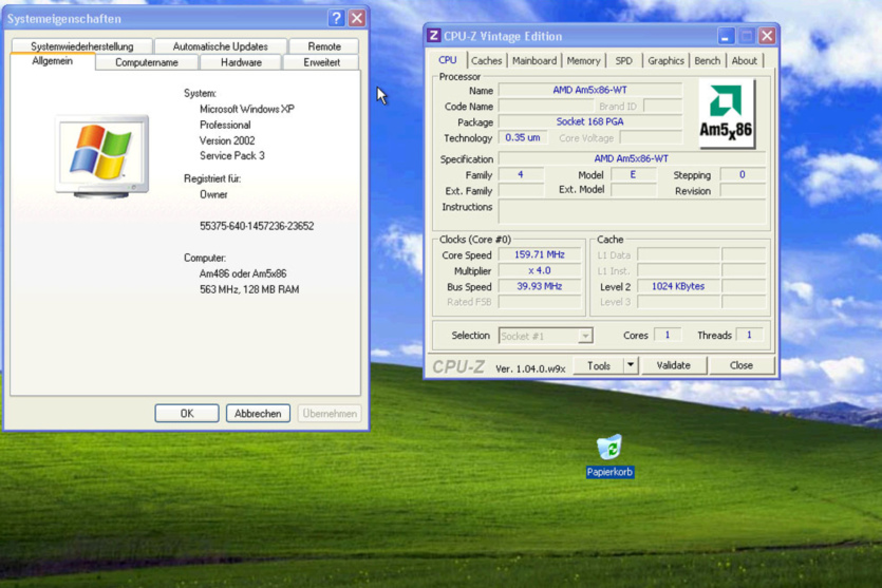Screen dimensions: 882x588
Task: Close the Systemeigenschaften dialog with the X
Action: coord(357,18)
